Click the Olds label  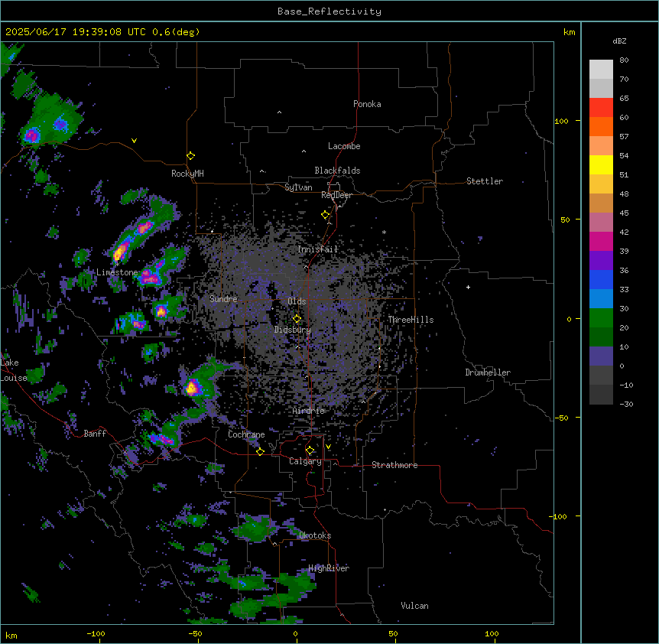(x=297, y=301)
